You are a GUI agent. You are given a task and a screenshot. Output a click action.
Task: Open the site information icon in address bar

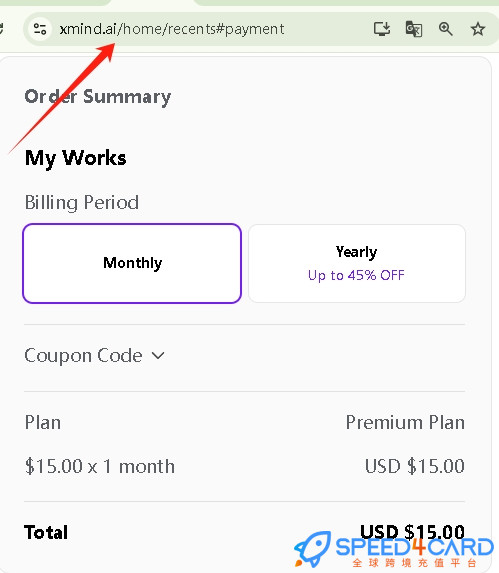pyautogui.click(x=40, y=29)
